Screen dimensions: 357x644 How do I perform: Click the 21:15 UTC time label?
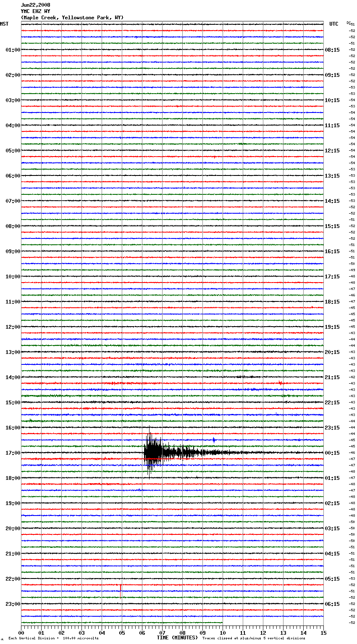[332, 377]
